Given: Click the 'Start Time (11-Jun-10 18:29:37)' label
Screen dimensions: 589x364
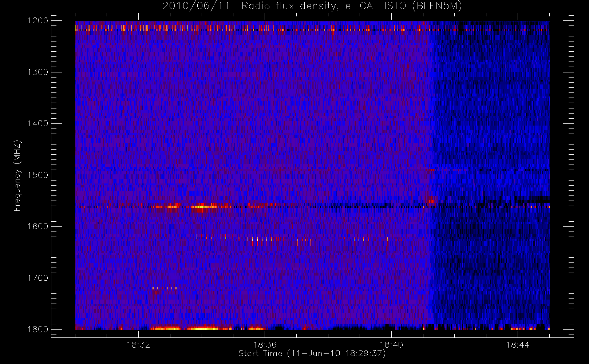Looking at the screenshot, I should click(x=312, y=353).
